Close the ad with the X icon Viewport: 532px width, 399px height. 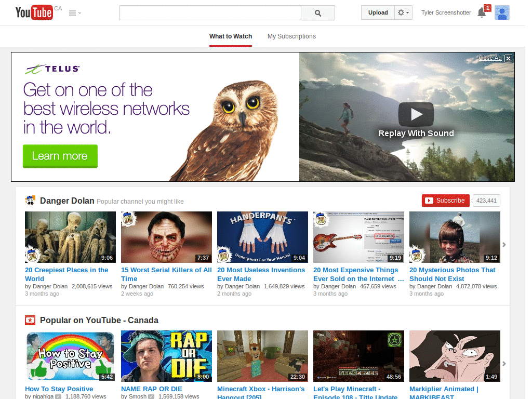tap(508, 58)
